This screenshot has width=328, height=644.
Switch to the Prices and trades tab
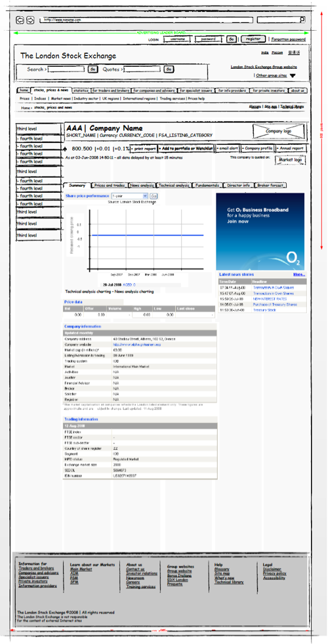(x=110, y=186)
